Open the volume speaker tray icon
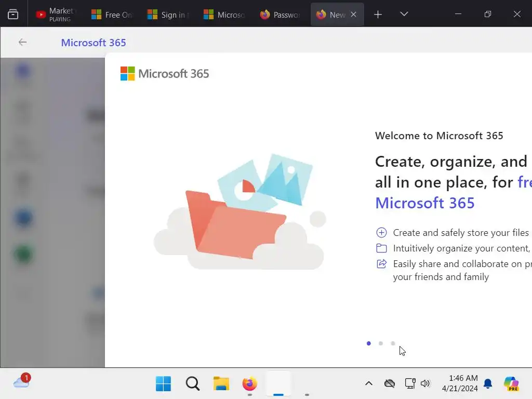532x399 pixels. (425, 384)
